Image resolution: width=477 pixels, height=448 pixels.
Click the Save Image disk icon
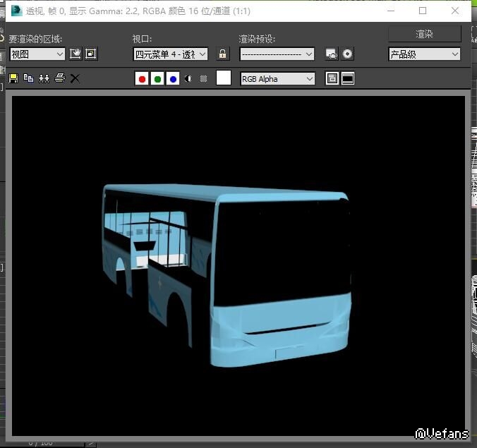pyautogui.click(x=13, y=78)
